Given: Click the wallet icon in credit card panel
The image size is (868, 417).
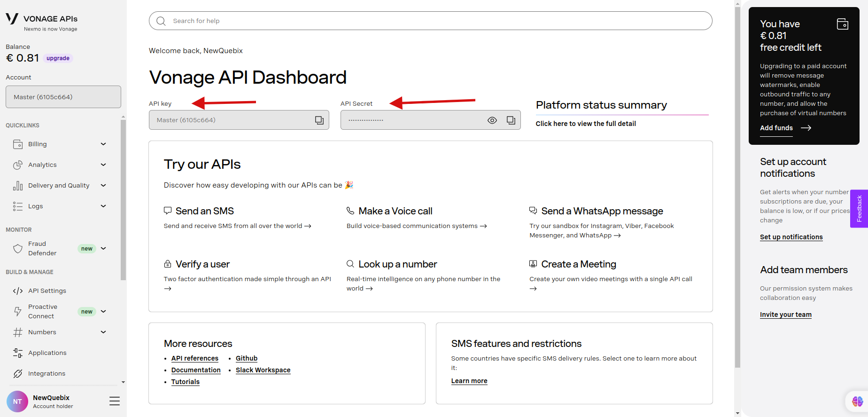Looking at the screenshot, I should point(843,24).
